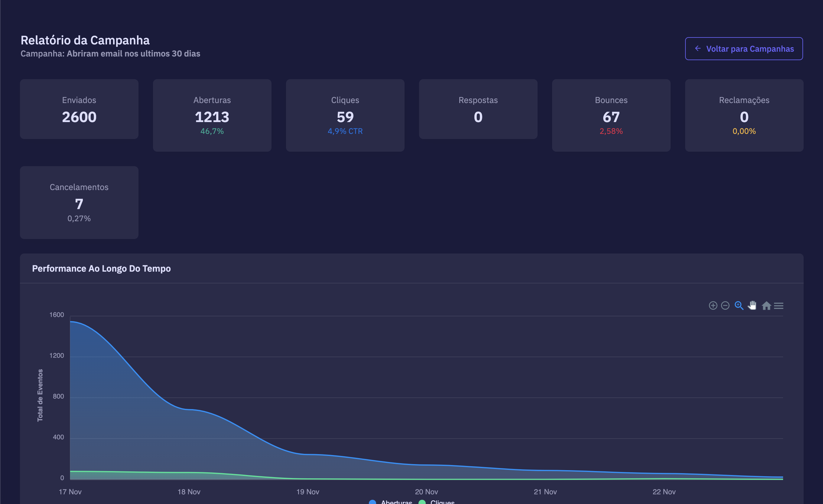The height and width of the screenshot is (504, 823).
Task: Click the 21 Nov axis label
Action: point(545,492)
